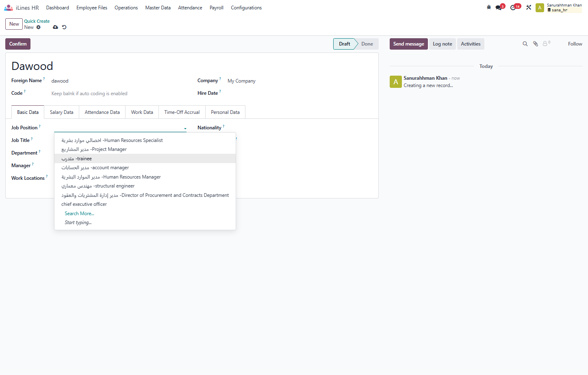Click Search More in the dropdown
Image resolution: width=588 pixels, height=375 pixels.
[x=80, y=214]
